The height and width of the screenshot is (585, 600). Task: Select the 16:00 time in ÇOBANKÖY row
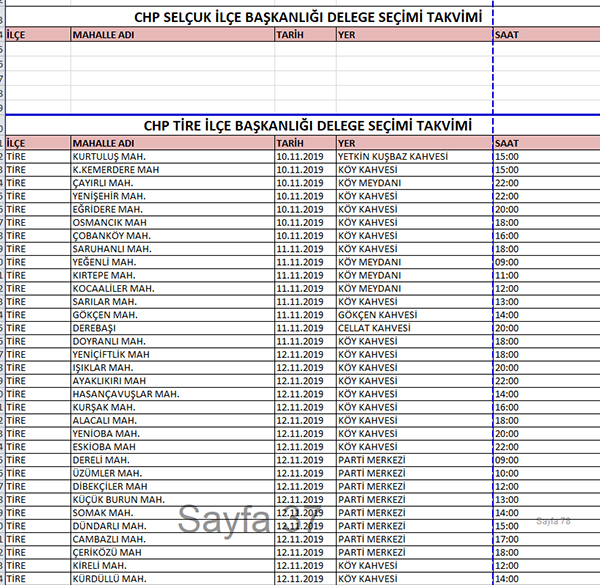(x=546, y=236)
